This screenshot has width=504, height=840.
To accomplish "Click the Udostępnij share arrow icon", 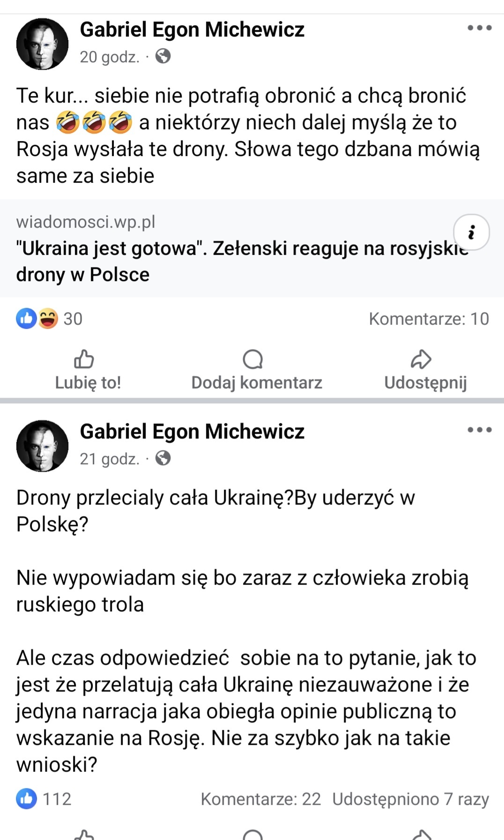I will (421, 360).
